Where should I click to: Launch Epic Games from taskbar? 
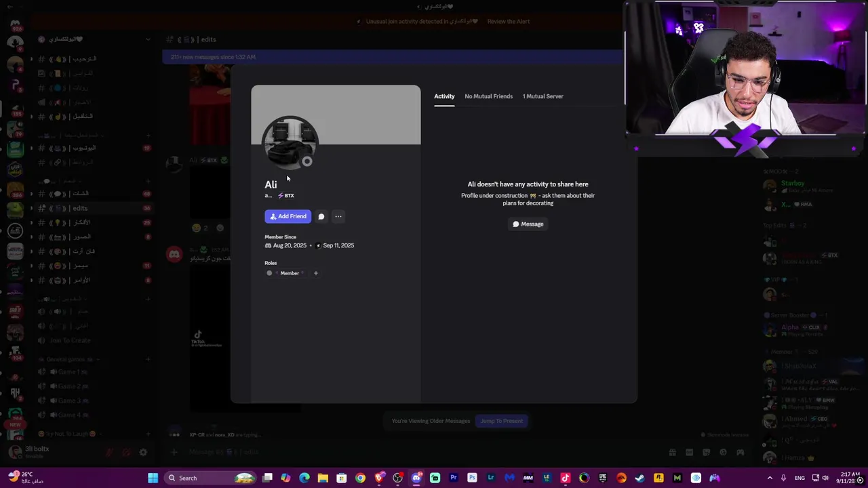(603, 478)
